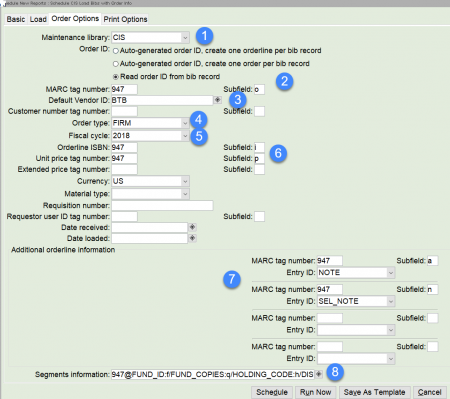Open the Fiscal cycle 2018 dropdown

(x=185, y=136)
